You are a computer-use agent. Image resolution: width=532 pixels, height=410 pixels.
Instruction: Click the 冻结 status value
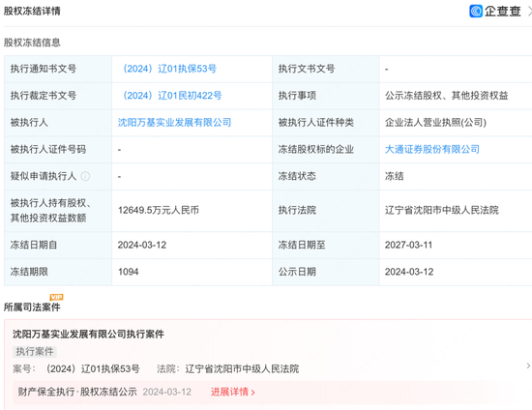pyautogui.click(x=395, y=176)
